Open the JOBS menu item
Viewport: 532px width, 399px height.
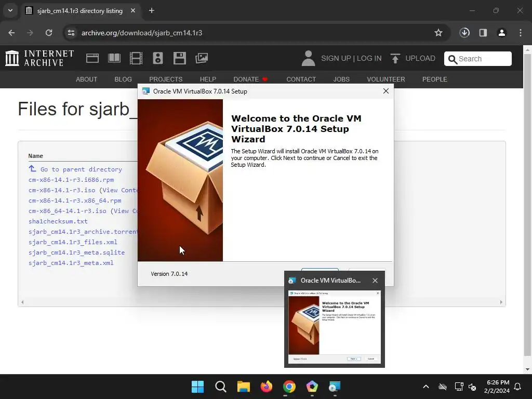[341, 79]
